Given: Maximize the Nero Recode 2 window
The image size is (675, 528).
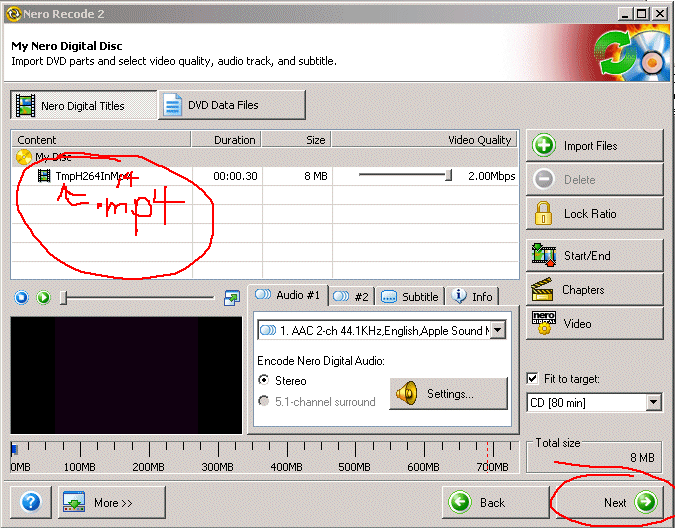Looking at the screenshot, I should 641,14.
